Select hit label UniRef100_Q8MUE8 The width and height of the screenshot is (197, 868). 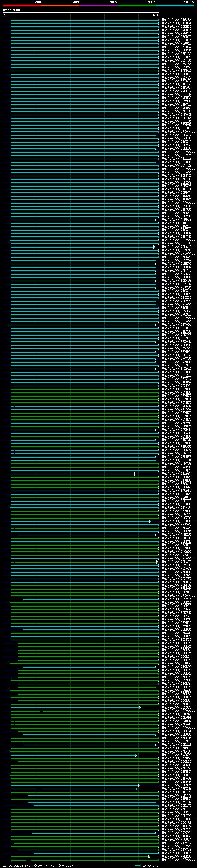tap(177, 457)
